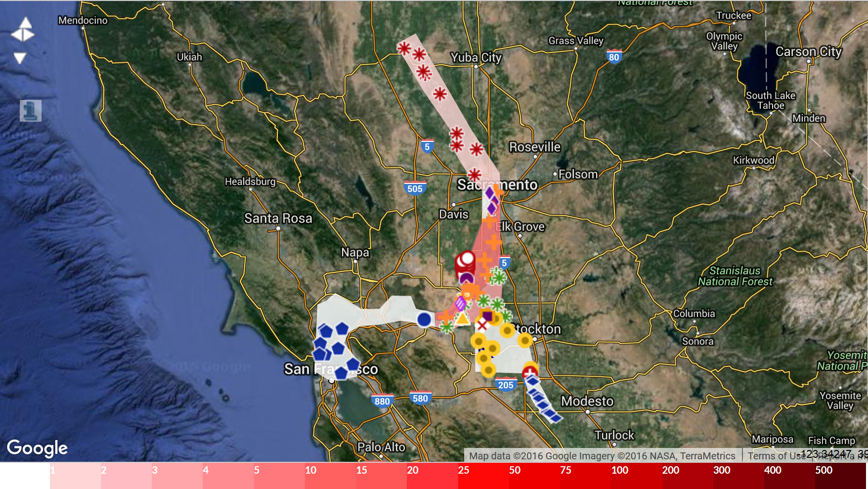
Task: Click the legend swatch labeled 50
Action: pos(534,476)
